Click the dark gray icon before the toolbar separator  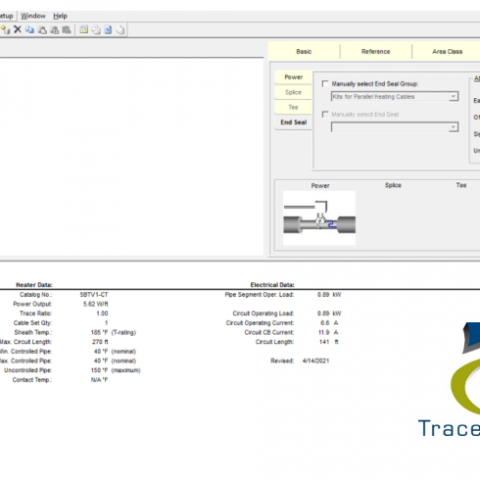point(67,30)
